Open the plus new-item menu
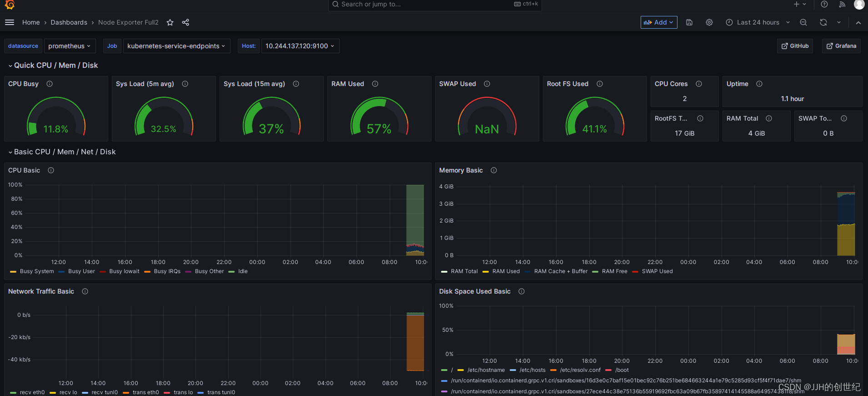 pos(800,4)
